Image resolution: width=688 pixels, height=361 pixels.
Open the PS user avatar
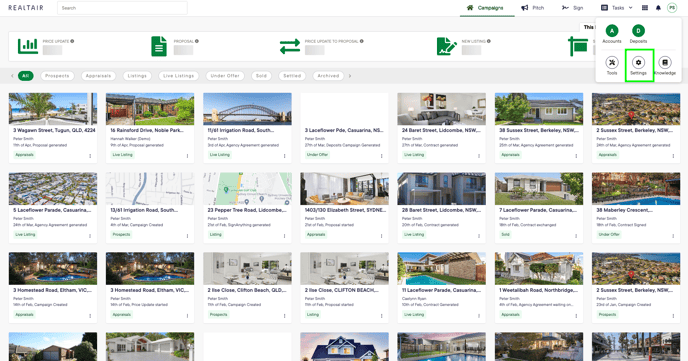[672, 8]
